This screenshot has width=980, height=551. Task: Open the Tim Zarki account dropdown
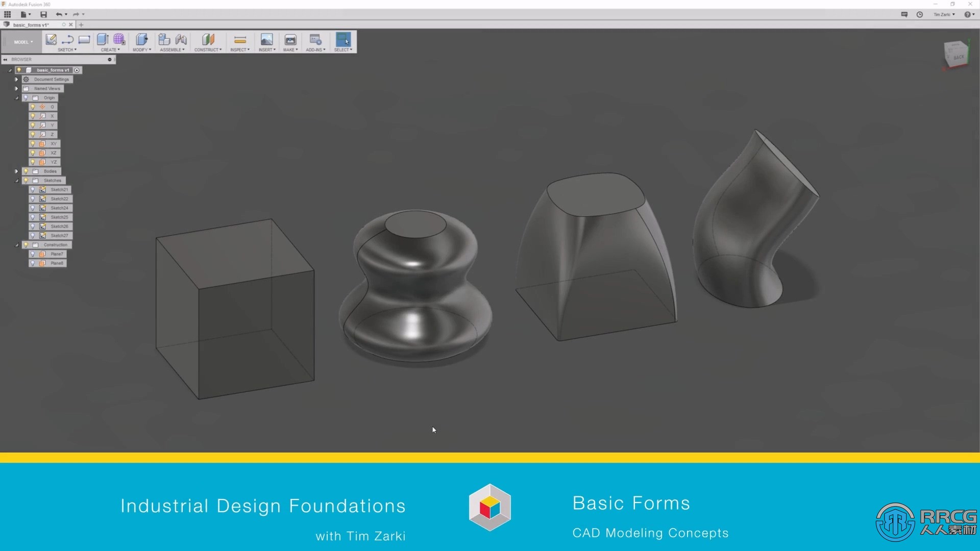click(944, 14)
